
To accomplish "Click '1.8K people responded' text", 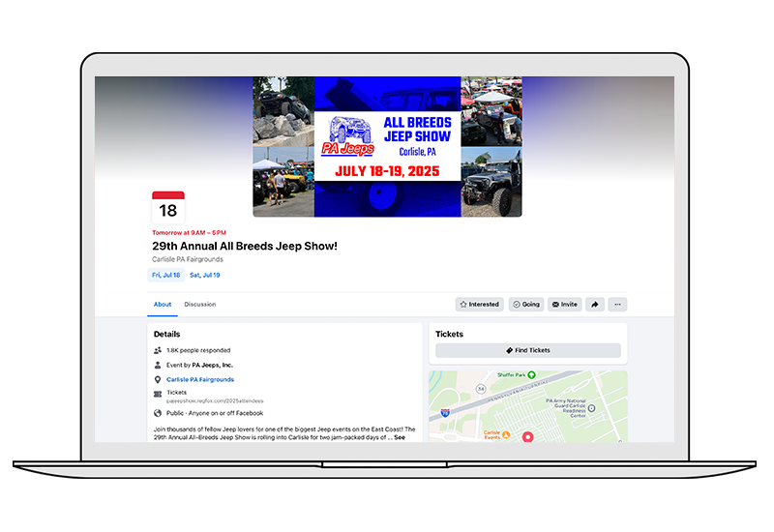I will click(x=198, y=350).
